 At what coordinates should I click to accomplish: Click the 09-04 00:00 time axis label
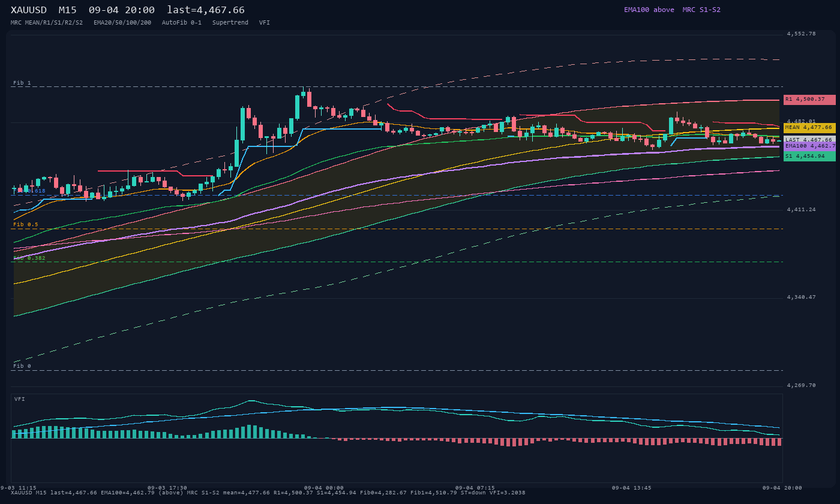pos(324,488)
